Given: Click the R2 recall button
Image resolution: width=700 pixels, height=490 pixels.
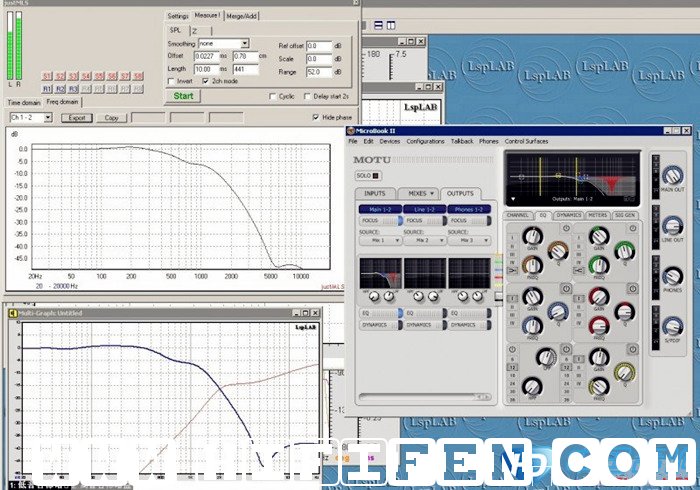Looking at the screenshot, I should click(x=60, y=89).
